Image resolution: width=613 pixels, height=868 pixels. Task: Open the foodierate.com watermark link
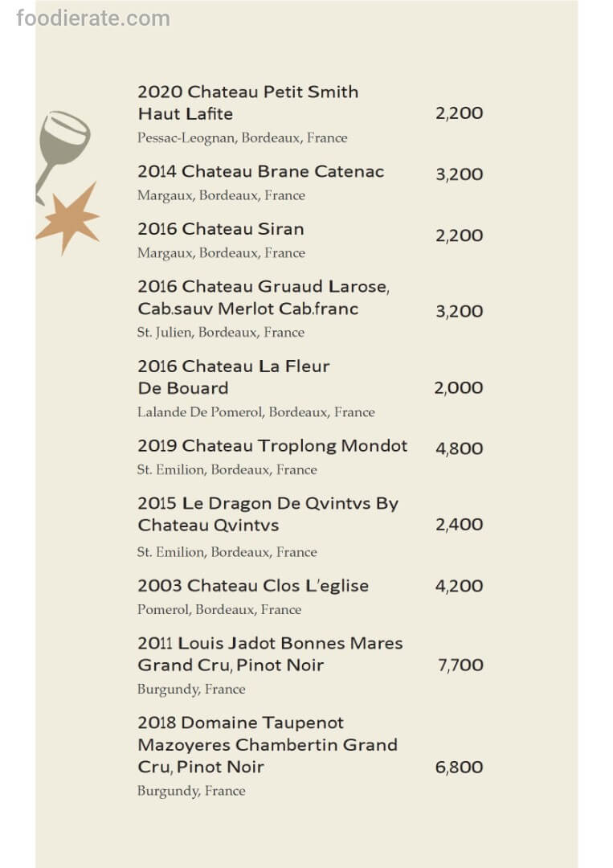pyautogui.click(x=93, y=18)
